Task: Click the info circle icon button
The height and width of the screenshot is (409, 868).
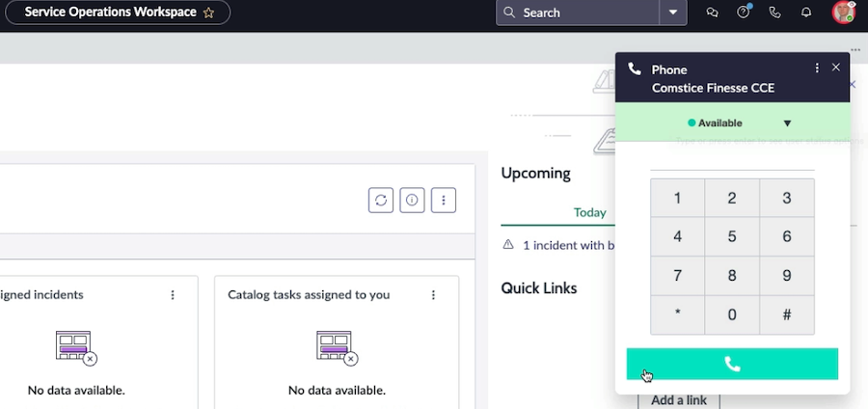Action: coord(412,200)
